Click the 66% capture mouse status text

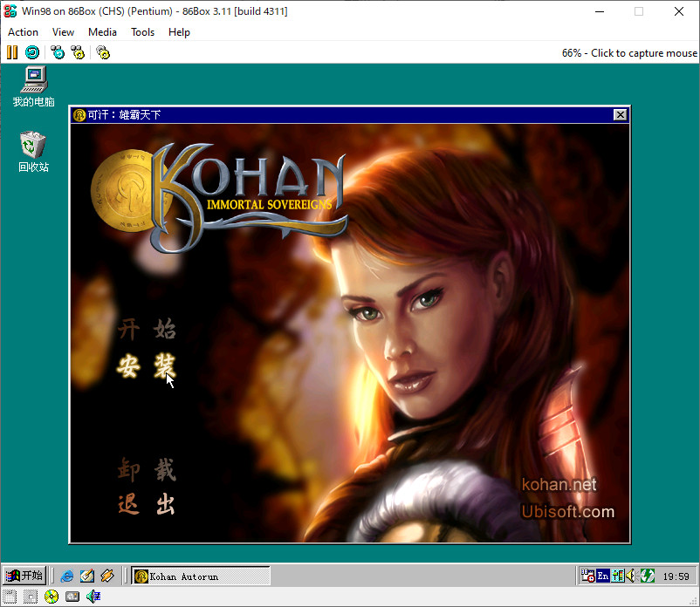(629, 53)
